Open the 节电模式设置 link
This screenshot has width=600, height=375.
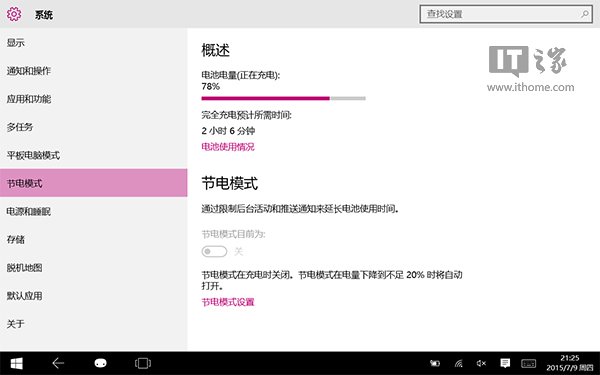[228, 302]
